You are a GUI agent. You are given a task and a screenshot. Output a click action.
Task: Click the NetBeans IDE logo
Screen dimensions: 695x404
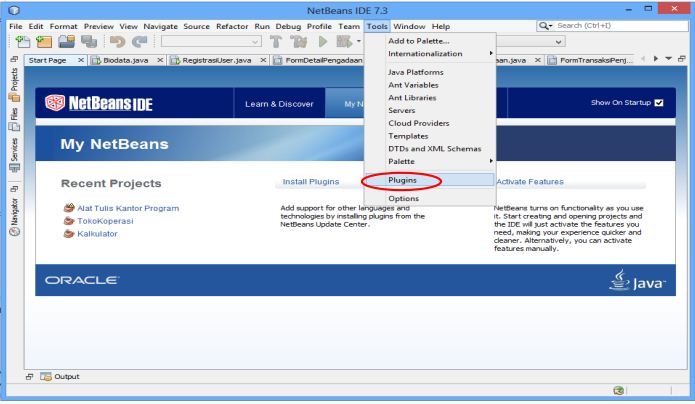click(99, 103)
